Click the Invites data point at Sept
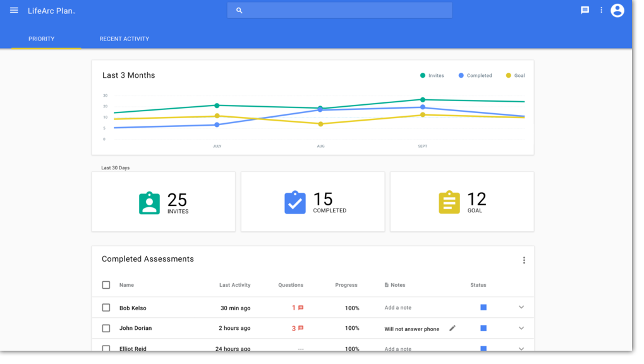This screenshot has height=364, width=644. pyautogui.click(x=423, y=99)
